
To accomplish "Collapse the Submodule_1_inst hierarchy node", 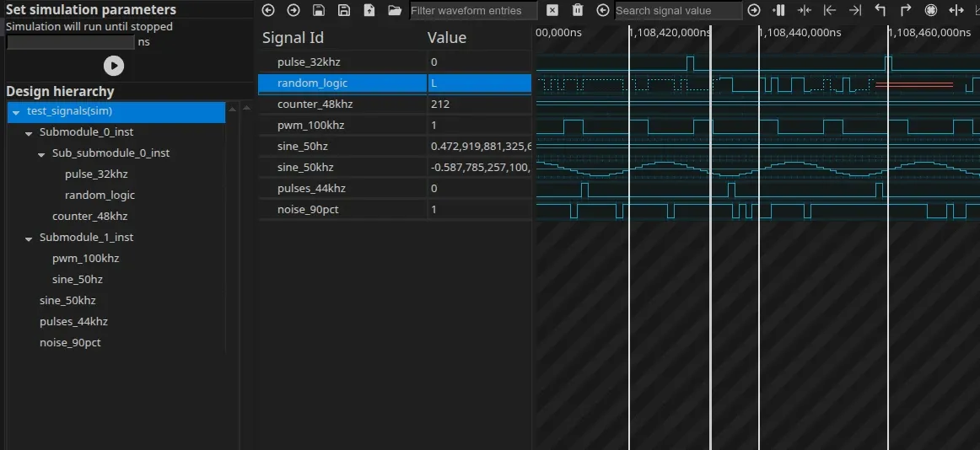I will coord(29,238).
